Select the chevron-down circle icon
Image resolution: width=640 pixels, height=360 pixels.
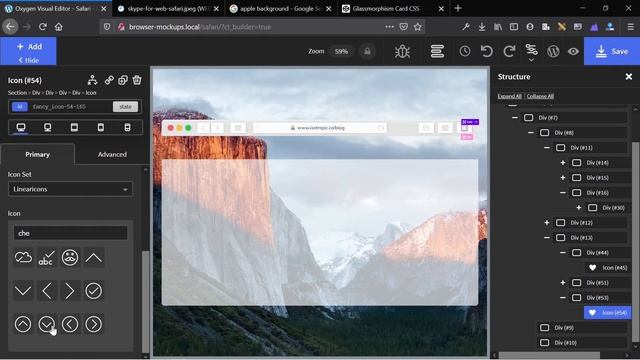(x=47, y=324)
